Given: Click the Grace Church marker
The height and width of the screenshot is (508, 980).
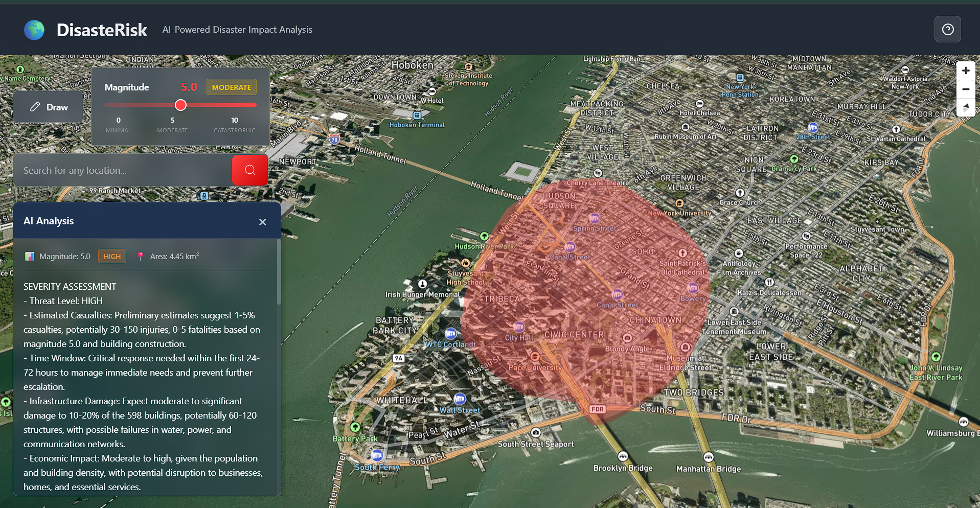Looking at the screenshot, I should (740, 193).
